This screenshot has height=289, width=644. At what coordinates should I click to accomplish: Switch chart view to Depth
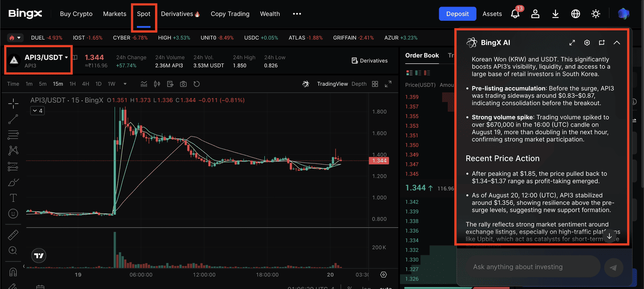point(359,84)
